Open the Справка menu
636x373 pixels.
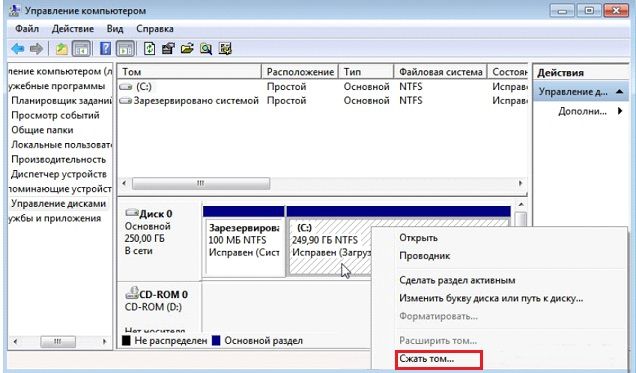(155, 29)
